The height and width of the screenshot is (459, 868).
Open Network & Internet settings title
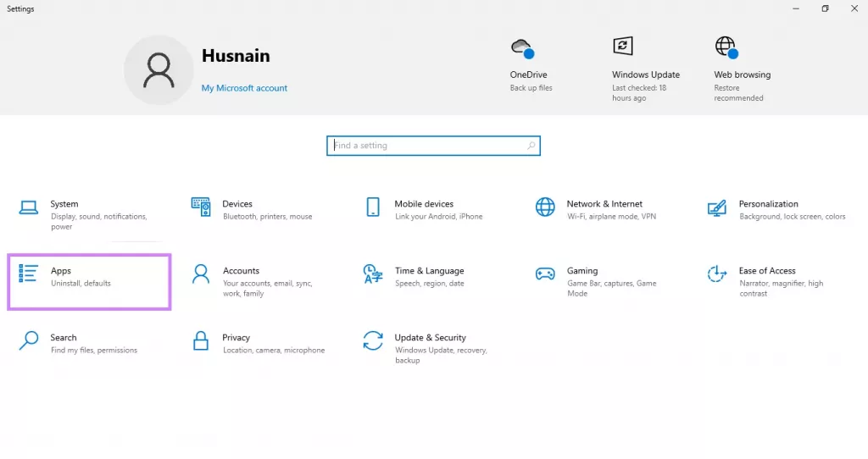pyautogui.click(x=604, y=203)
